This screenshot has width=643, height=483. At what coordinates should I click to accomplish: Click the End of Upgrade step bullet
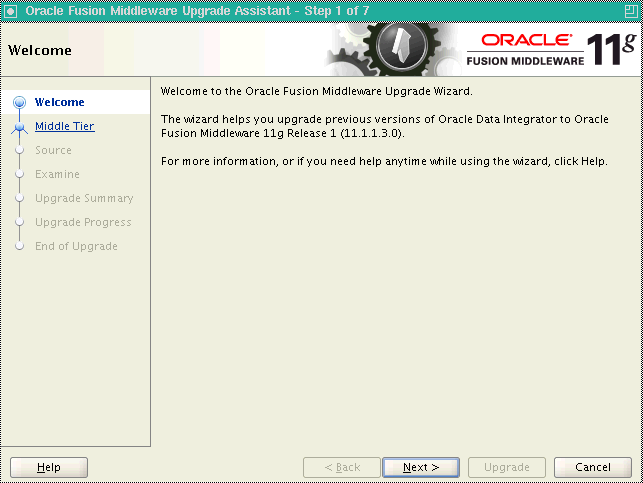tap(19, 246)
